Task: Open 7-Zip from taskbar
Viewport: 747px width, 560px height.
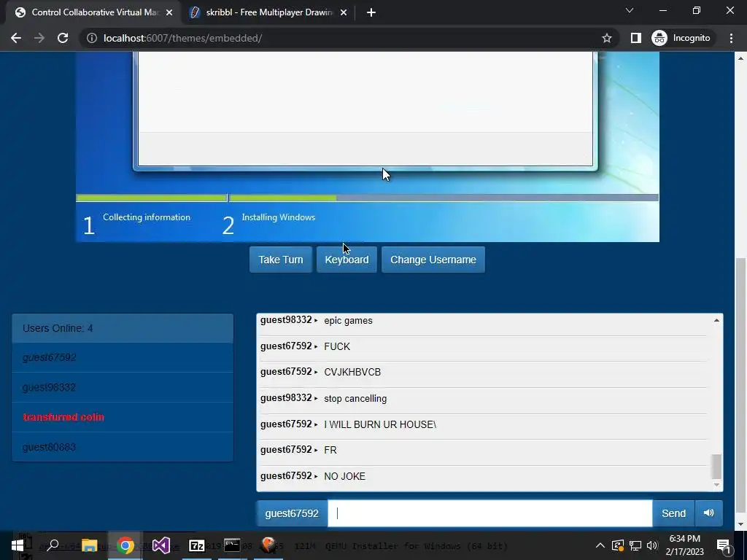Action: coord(197,545)
